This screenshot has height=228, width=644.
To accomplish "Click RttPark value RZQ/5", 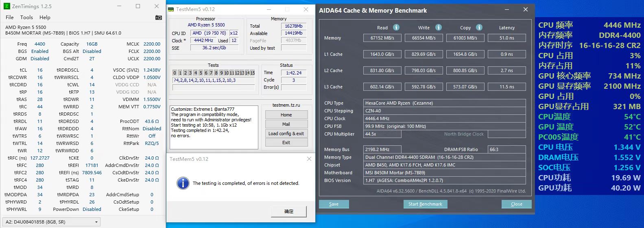I will pyautogui.click(x=152, y=143).
